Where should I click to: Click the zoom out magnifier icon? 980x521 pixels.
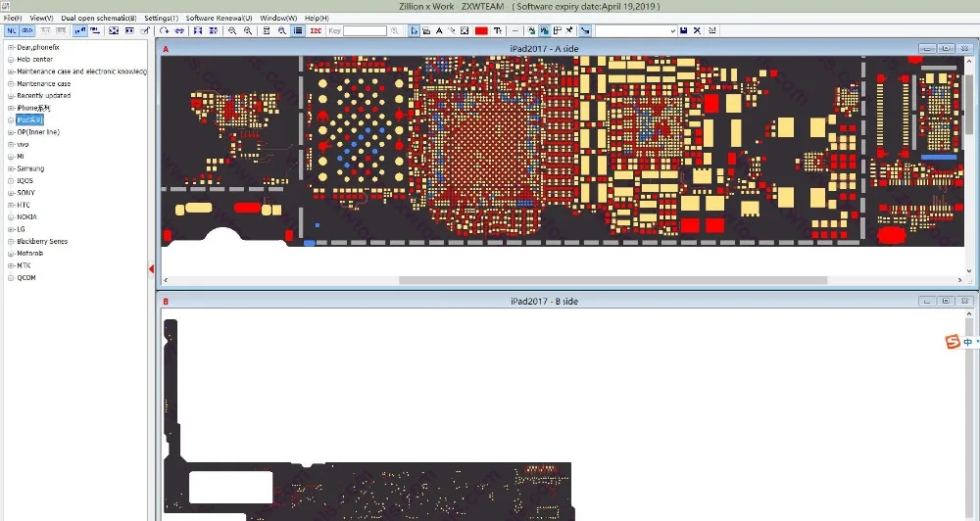pyautogui.click(x=232, y=30)
